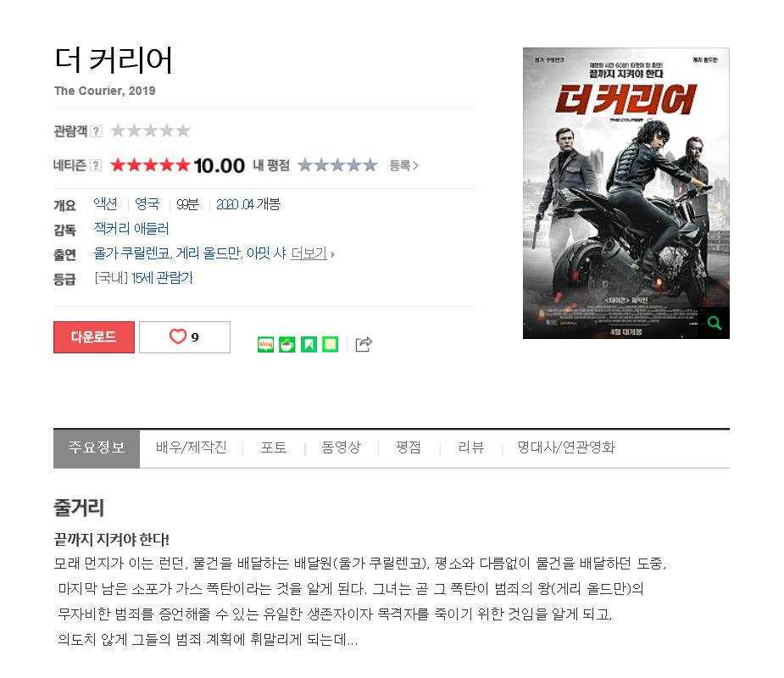Click the 액션 genre link
The height and width of the screenshot is (678, 784).
(105, 204)
